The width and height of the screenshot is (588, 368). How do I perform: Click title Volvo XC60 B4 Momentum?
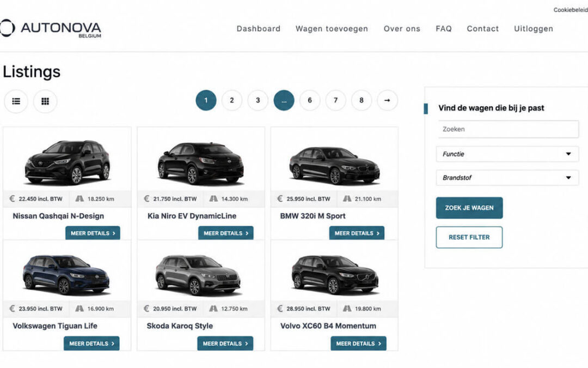pos(328,326)
